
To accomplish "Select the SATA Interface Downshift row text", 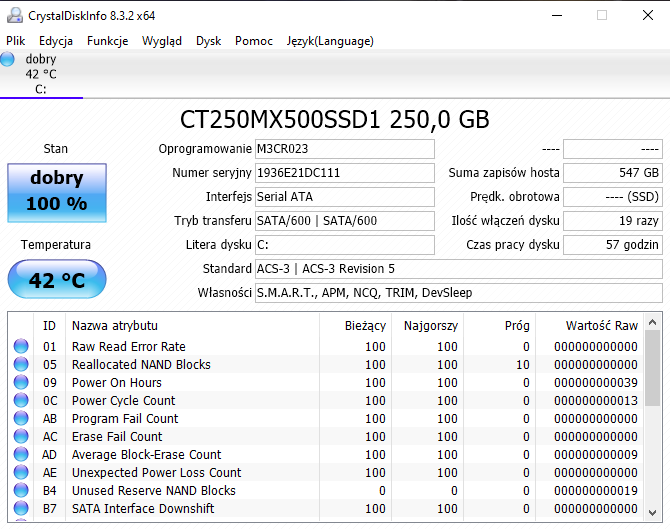I will [x=143, y=508].
